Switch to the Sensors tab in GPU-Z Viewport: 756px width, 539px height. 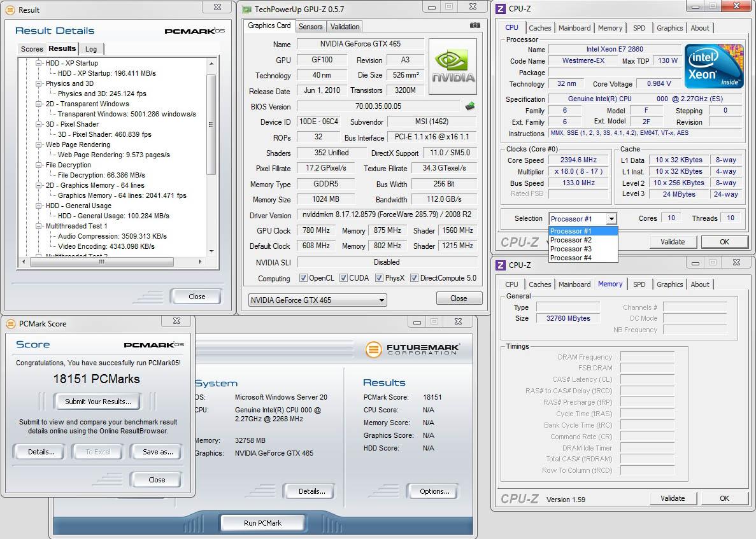pos(311,27)
